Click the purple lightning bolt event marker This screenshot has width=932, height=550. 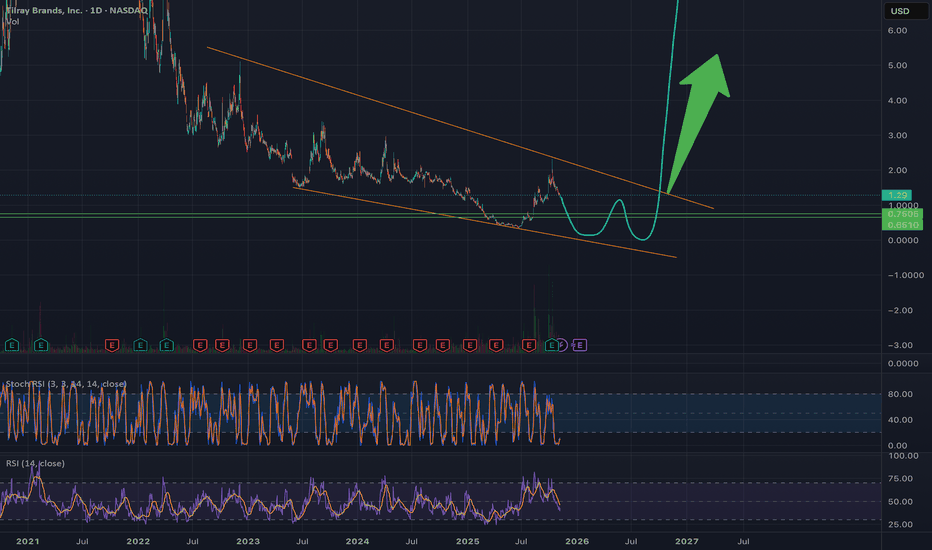pos(563,345)
